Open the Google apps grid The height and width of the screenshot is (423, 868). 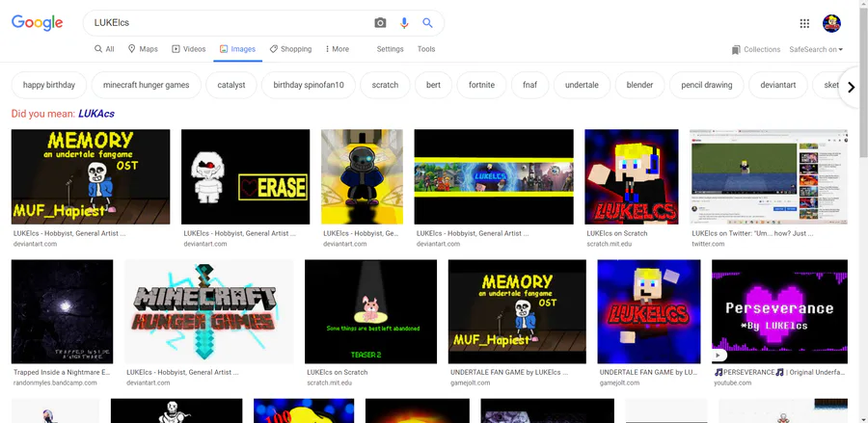pyautogui.click(x=805, y=23)
